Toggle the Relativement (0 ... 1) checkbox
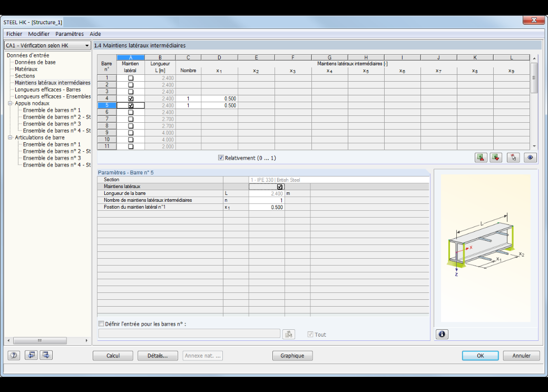 coord(221,158)
